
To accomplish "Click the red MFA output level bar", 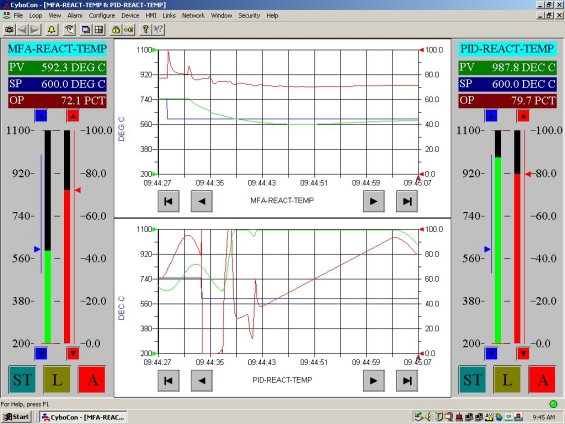I will 67,267.
